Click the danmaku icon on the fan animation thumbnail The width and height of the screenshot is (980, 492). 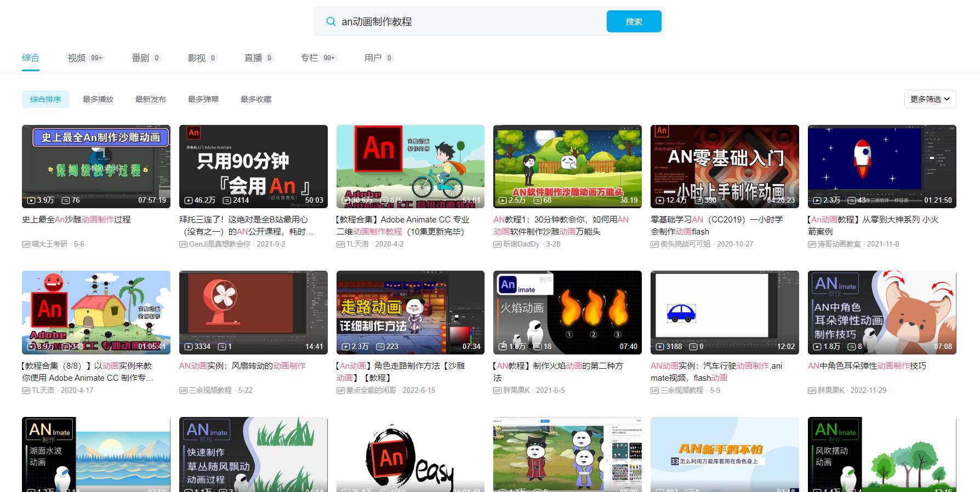coord(222,347)
